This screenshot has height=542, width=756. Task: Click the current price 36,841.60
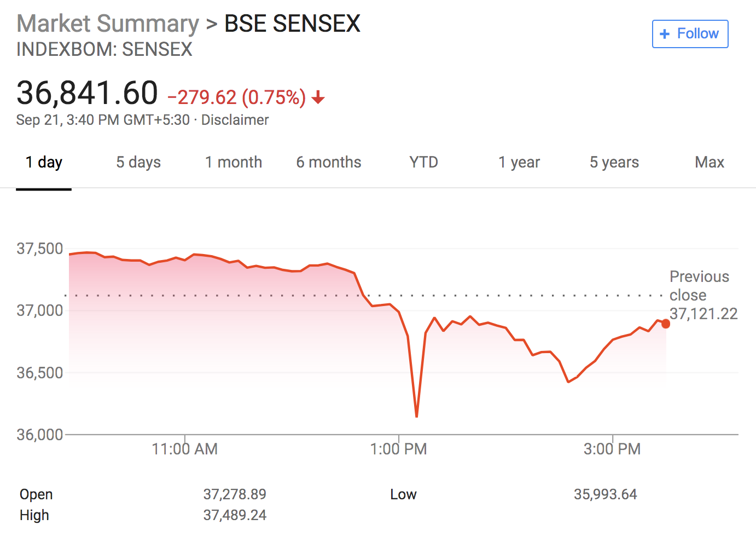[x=88, y=93]
